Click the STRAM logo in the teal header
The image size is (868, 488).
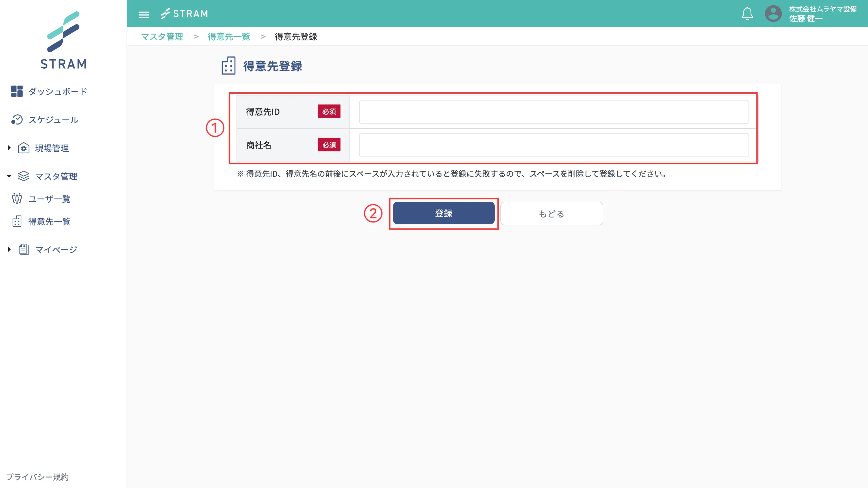coord(185,14)
